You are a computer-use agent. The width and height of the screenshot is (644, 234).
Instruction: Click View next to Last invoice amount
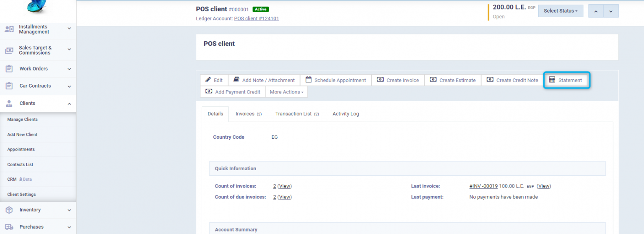[x=544, y=186]
